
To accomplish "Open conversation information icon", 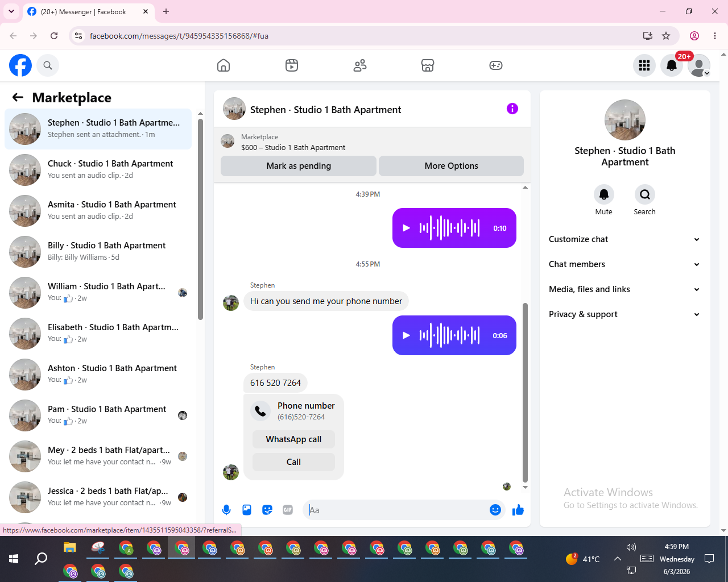I will click(512, 109).
